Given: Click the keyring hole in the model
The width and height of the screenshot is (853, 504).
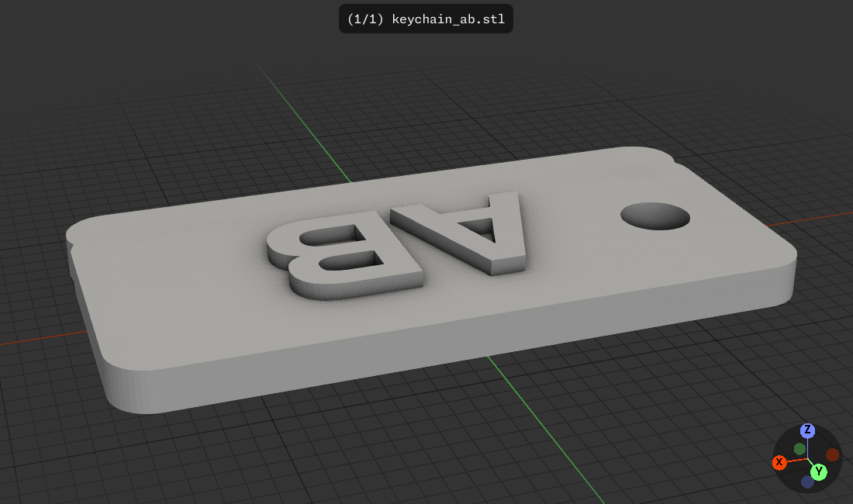Looking at the screenshot, I should pos(655,216).
